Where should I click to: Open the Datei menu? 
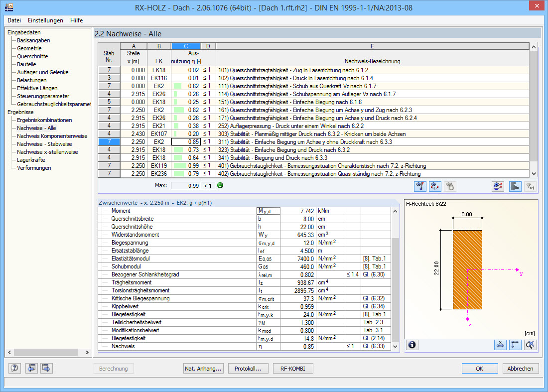[14, 20]
